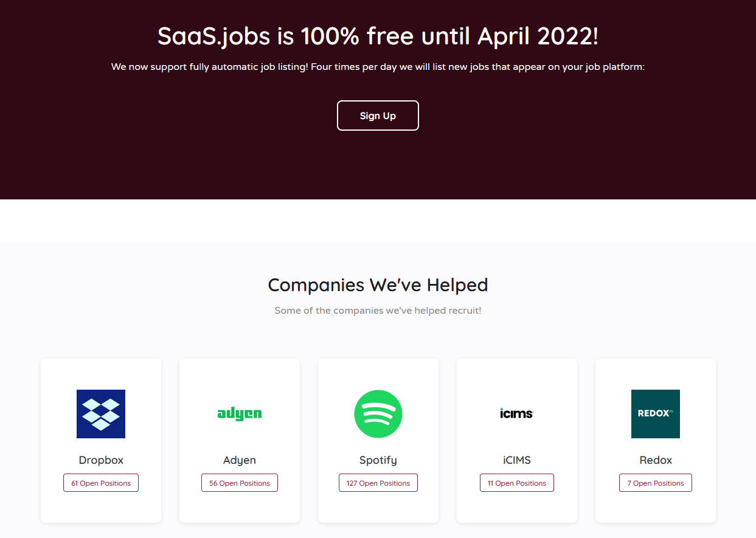This screenshot has height=538, width=756.
Task: Click the Redox logo icon
Action: coord(655,414)
